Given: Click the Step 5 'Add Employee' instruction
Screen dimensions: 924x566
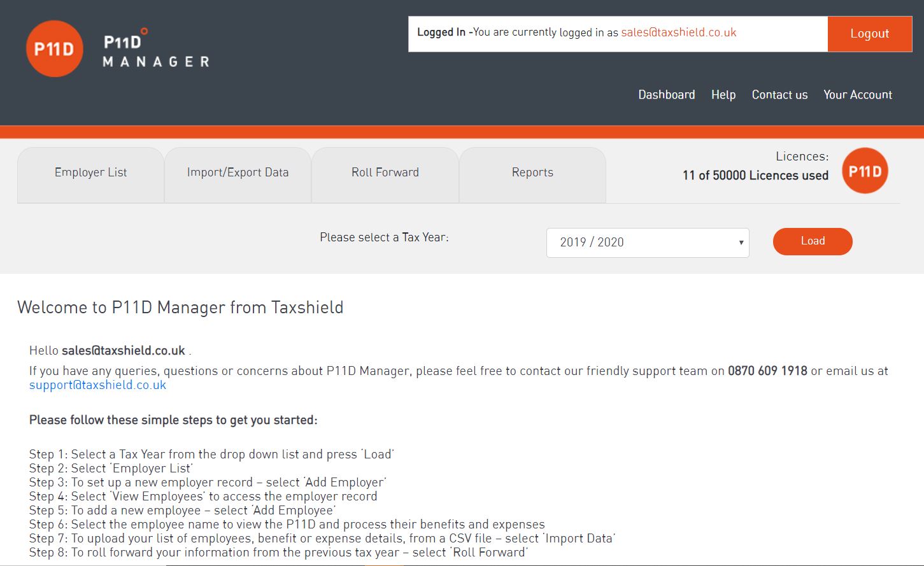Looking at the screenshot, I should [x=182, y=510].
